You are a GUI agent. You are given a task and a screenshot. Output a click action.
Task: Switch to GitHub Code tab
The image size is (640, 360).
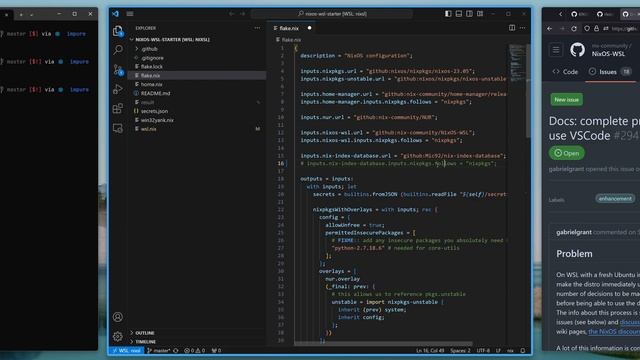tap(565, 72)
